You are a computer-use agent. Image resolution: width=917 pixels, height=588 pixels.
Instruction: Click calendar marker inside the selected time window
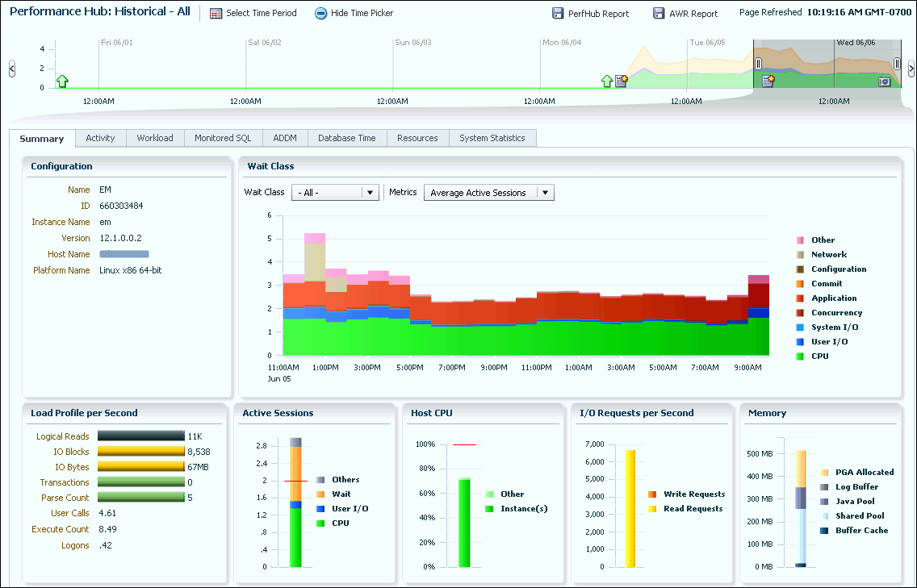(x=768, y=81)
